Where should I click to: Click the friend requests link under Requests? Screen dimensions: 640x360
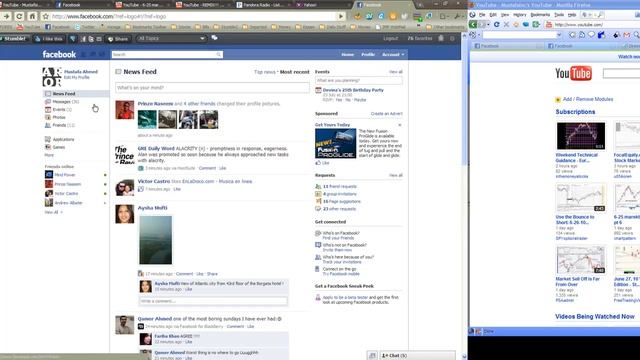[x=340, y=187]
